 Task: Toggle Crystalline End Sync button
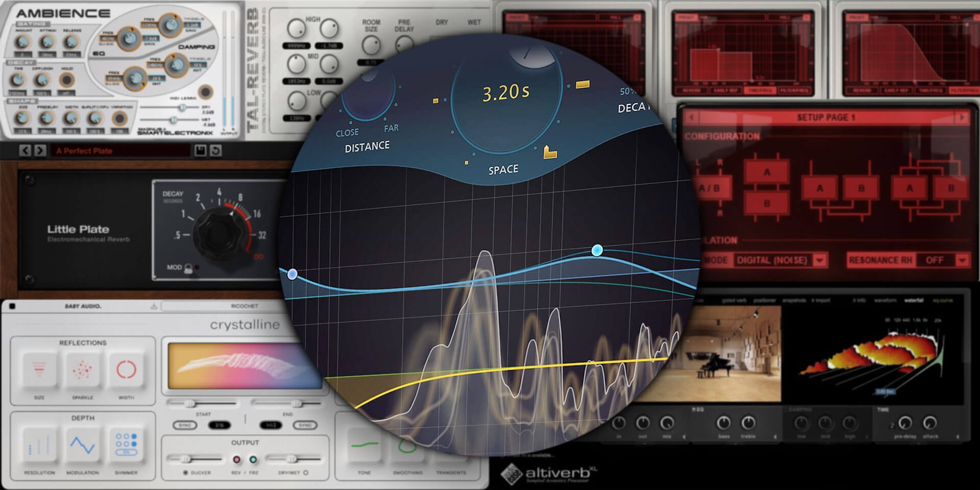305,425
